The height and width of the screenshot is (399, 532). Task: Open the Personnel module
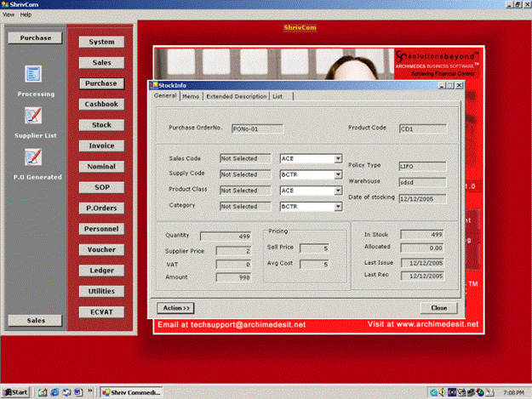[x=101, y=229]
